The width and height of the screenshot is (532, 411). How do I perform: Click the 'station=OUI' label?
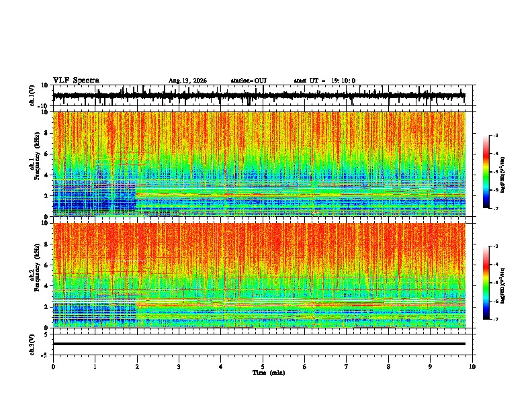pyautogui.click(x=249, y=81)
